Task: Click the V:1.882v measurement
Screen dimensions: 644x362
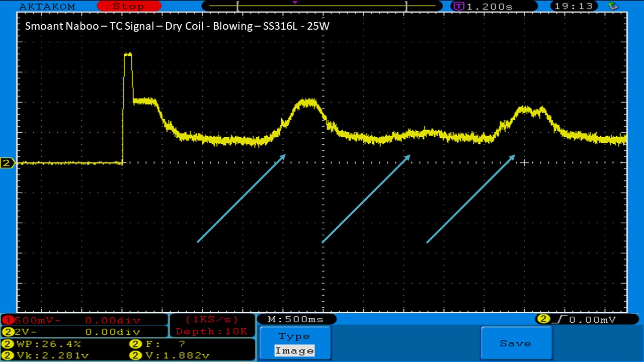Action: (x=170, y=355)
